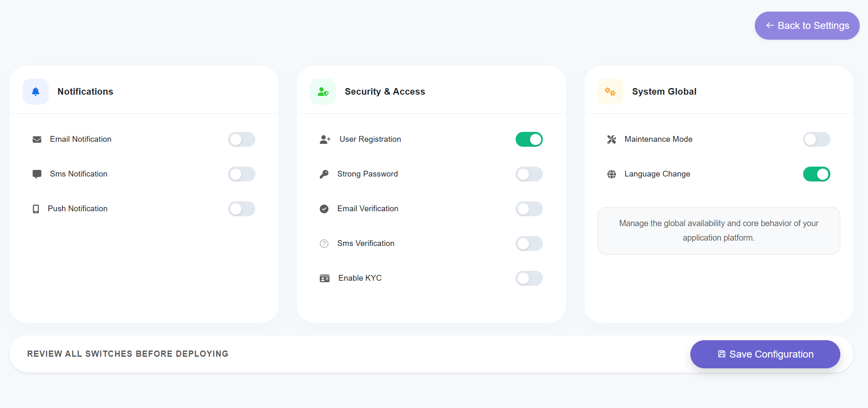Viewport: 868px width, 408px height.
Task: Click the Back to Settings button
Action: coord(806,25)
